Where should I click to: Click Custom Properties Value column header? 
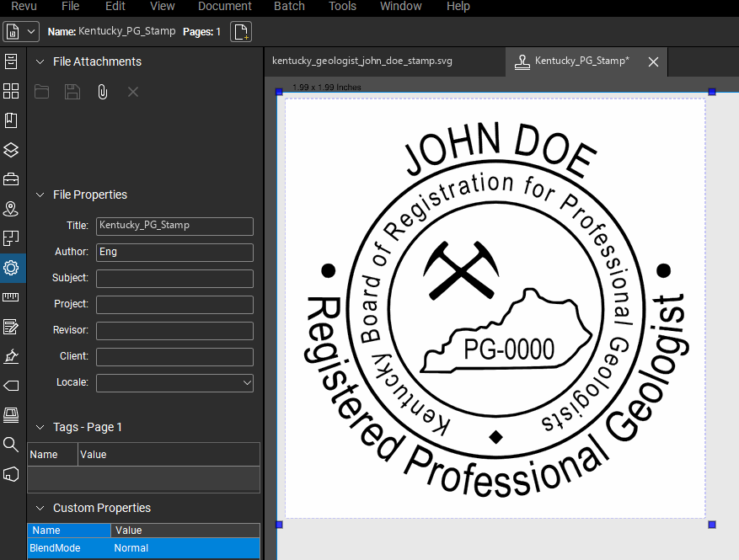point(185,531)
